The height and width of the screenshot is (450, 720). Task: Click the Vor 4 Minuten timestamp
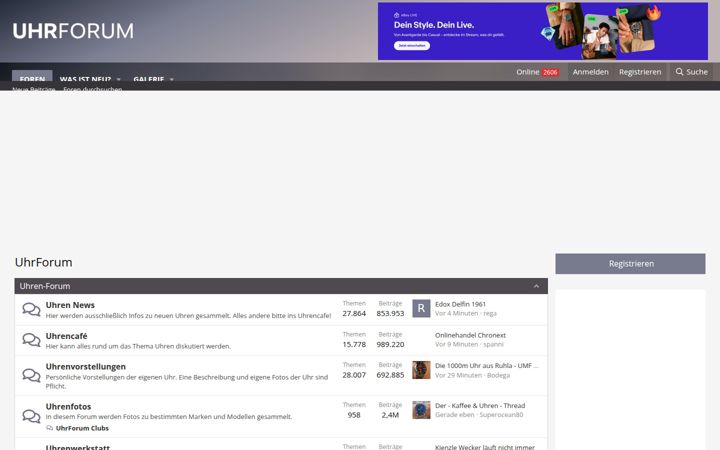coord(456,313)
